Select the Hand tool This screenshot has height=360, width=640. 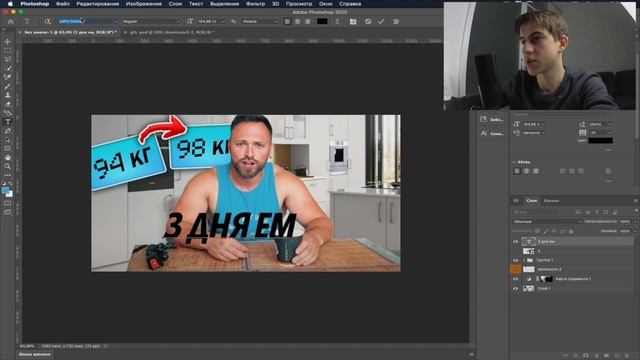point(7,158)
